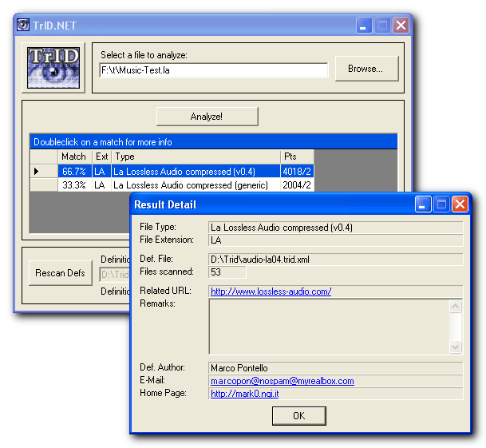This screenshot has height=448, width=486.
Task: Click the Remarks scrollbar down arrow
Action: [456, 347]
